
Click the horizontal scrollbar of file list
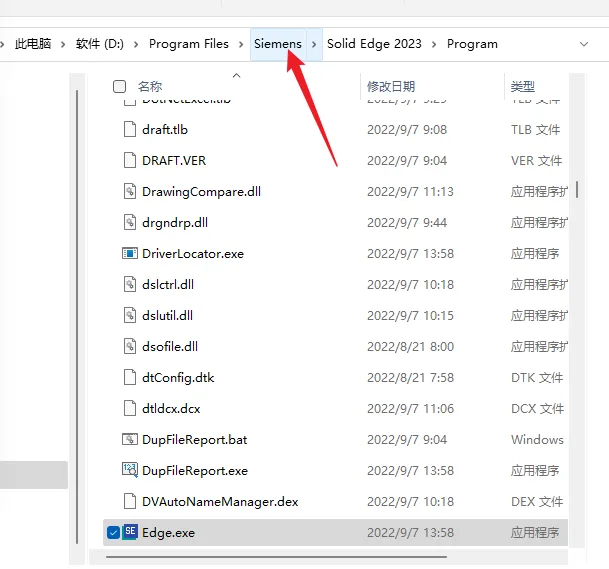(x=276, y=557)
